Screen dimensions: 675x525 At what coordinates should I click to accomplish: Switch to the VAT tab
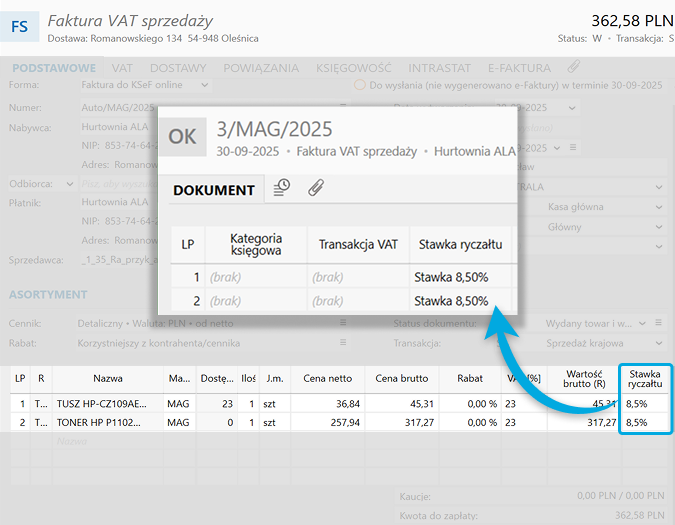[x=123, y=68]
